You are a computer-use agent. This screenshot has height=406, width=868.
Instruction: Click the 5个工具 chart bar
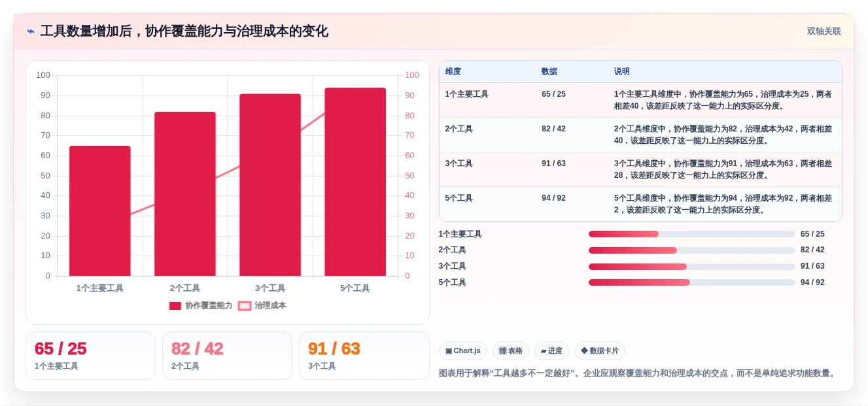[x=355, y=182]
